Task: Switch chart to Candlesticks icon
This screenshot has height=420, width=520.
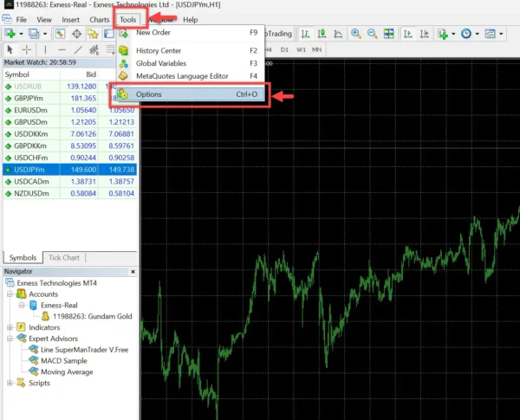Action: pyautogui.click(x=322, y=34)
